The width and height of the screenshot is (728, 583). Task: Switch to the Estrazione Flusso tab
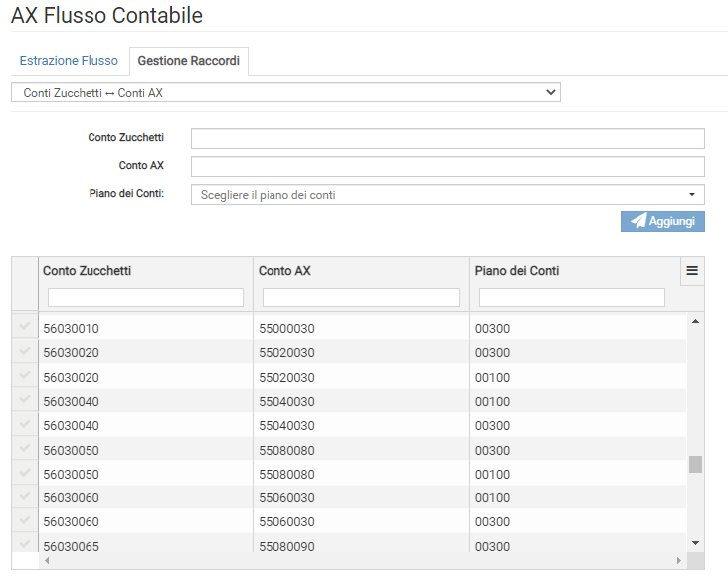[x=69, y=61]
